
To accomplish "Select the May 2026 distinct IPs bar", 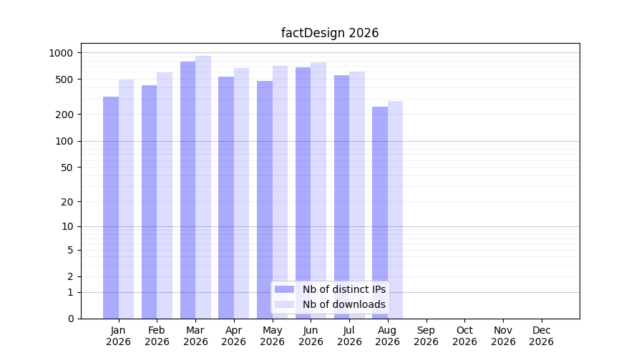I will pyautogui.click(x=265, y=200).
